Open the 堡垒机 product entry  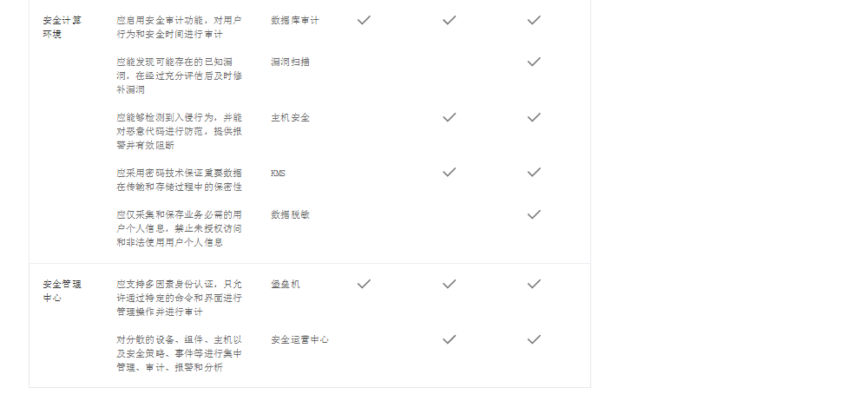click(x=285, y=284)
